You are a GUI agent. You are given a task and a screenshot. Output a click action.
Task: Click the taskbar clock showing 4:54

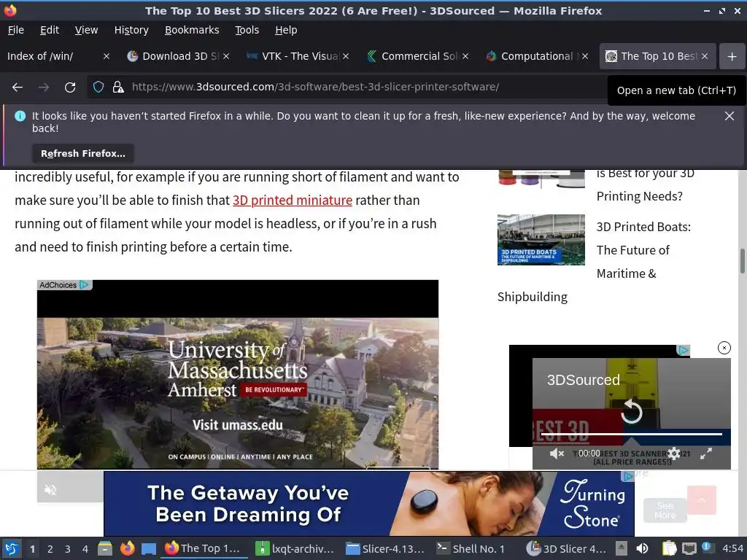tap(732, 548)
